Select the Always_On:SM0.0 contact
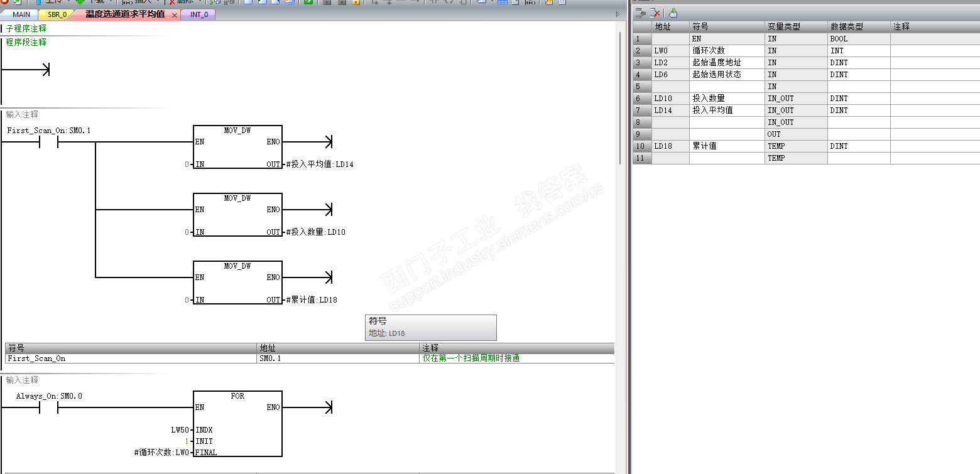980x474 pixels. [x=48, y=408]
